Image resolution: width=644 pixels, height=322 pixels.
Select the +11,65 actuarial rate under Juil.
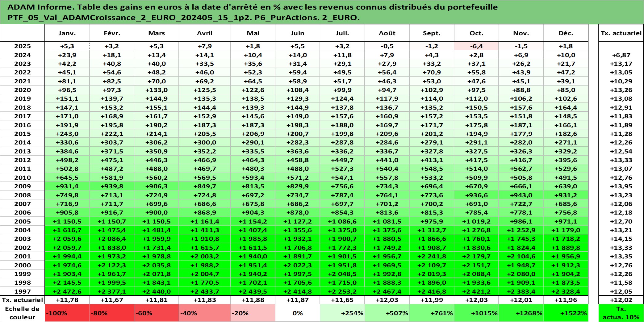point(342,300)
